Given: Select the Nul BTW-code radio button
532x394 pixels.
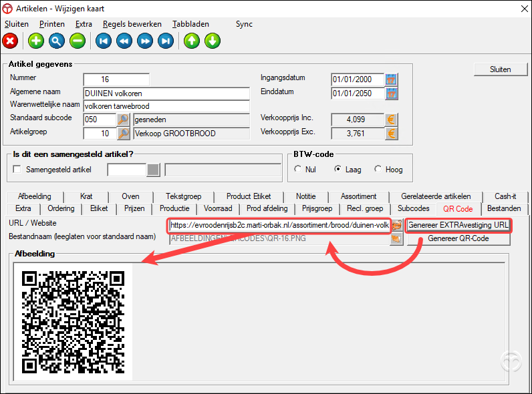Looking at the screenshot, I should tap(297, 169).
